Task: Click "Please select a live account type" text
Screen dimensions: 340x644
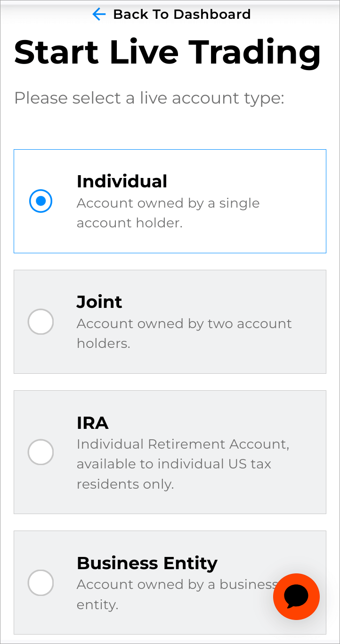Action: (x=149, y=98)
